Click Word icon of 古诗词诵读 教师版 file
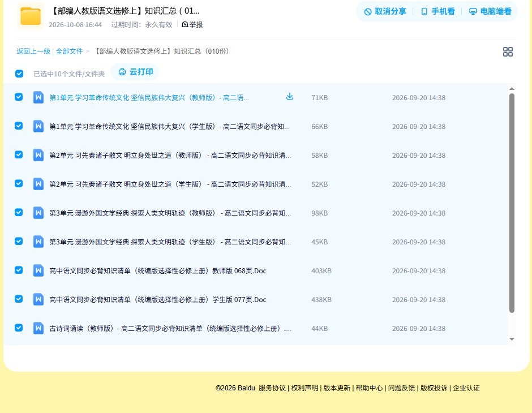Screen dimensions: 532x413 [x=38, y=328]
